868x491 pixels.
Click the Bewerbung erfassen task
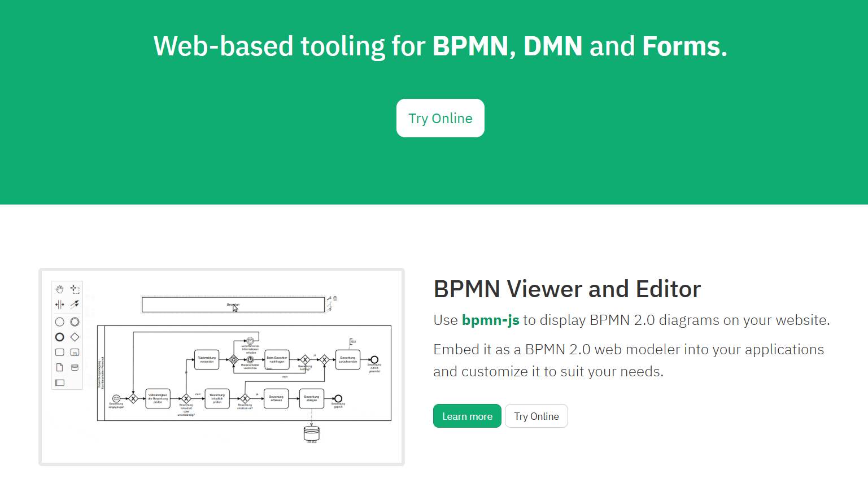tap(276, 398)
